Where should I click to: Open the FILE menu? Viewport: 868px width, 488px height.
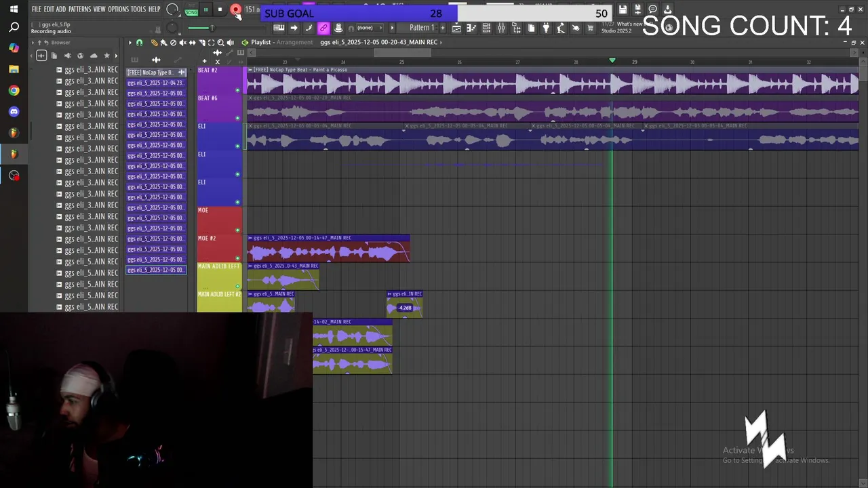(x=37, y=9)
